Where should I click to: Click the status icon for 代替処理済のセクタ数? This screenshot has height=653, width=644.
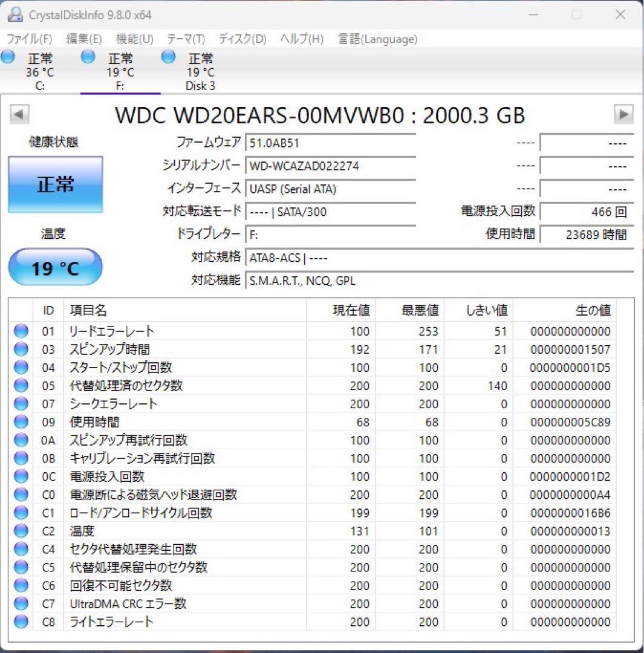pos(21,386)
